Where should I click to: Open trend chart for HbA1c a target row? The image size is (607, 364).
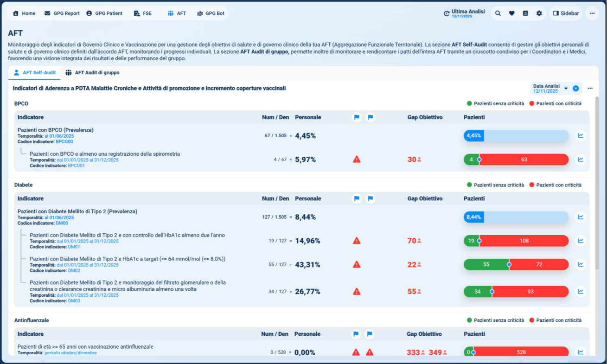tap(580, 264)
